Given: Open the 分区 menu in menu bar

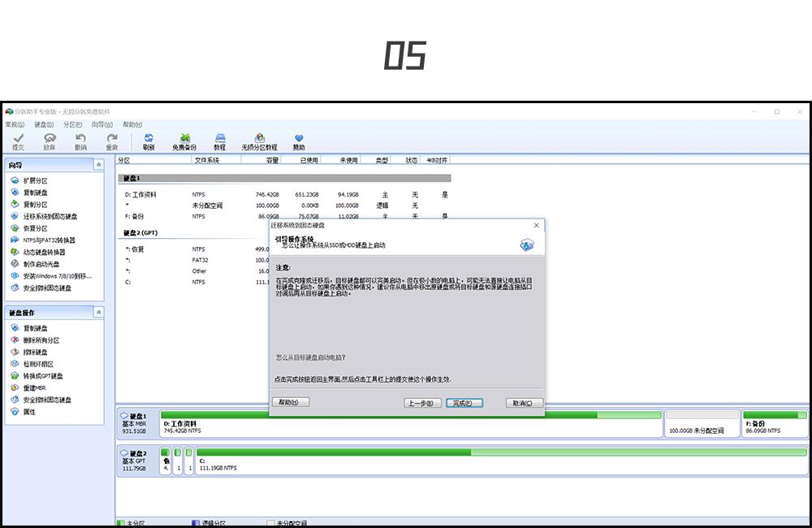Looking at the screenshot, I should coord(72,124).
